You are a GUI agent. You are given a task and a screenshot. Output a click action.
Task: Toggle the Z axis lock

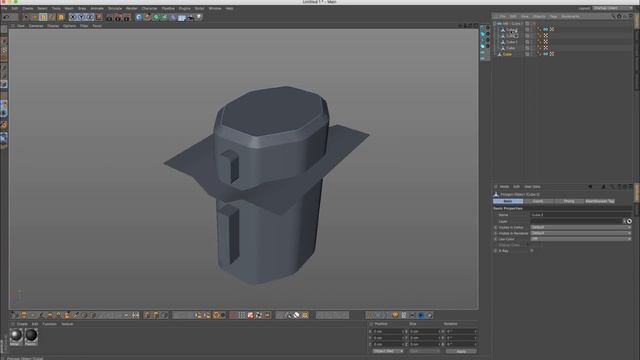90,17
